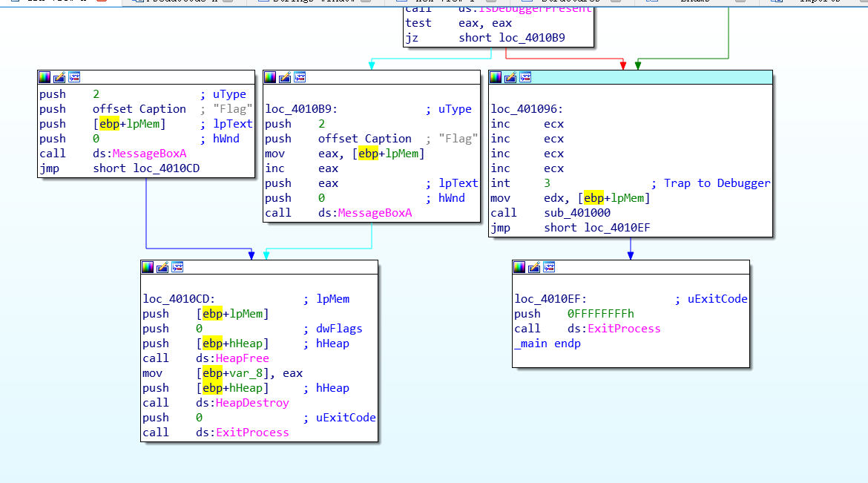Click the sub_401000 call target
The height and width of the screenshot is (483, 868).
tap(577, 213)
